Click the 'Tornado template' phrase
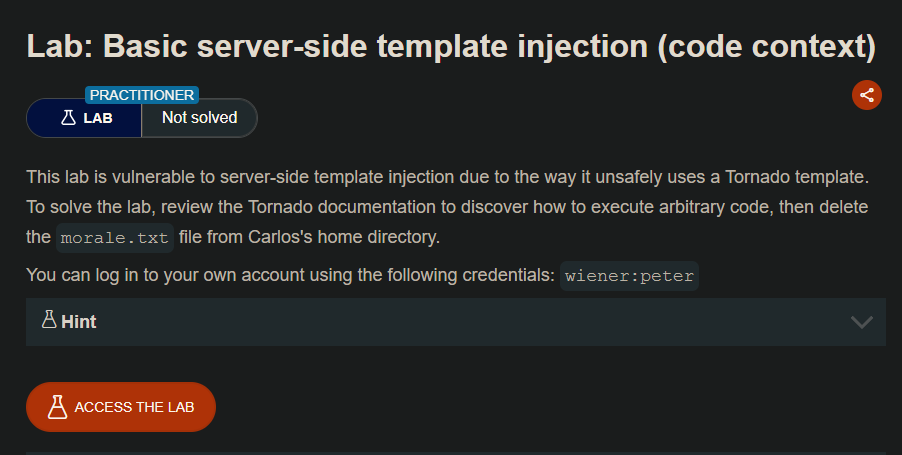 (x=794, y=178)
